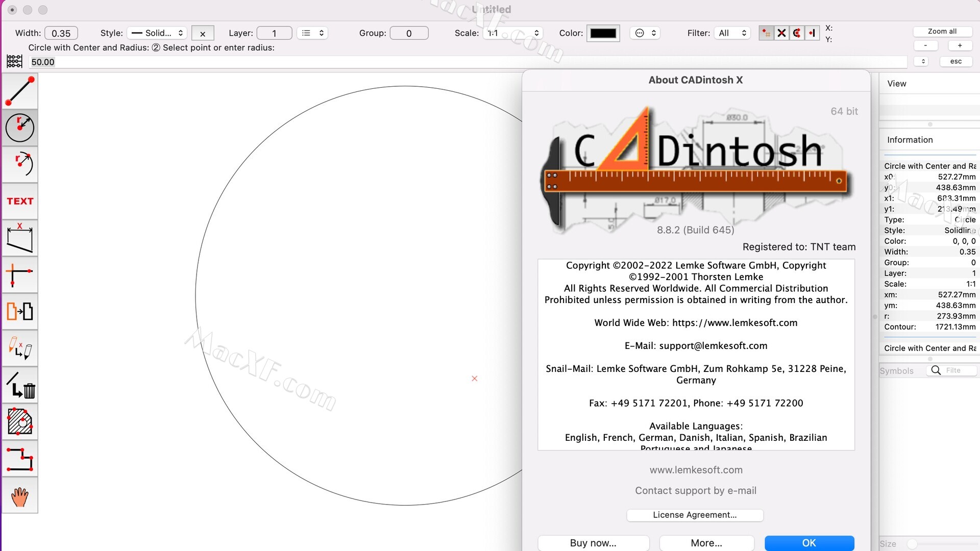This screenshot has height=551, width=980.
Task: Open the Style Solid dropdown
Action: click(x=157, y=33)
